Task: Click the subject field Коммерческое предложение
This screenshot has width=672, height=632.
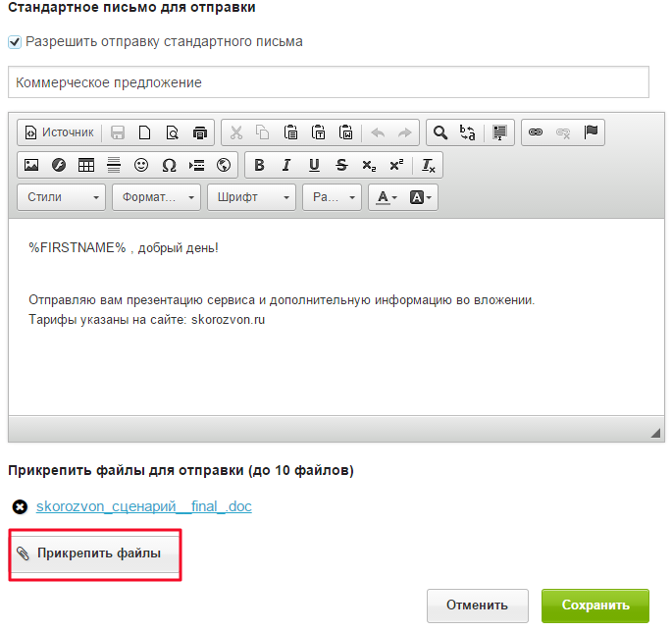Action: click(329, 81)
